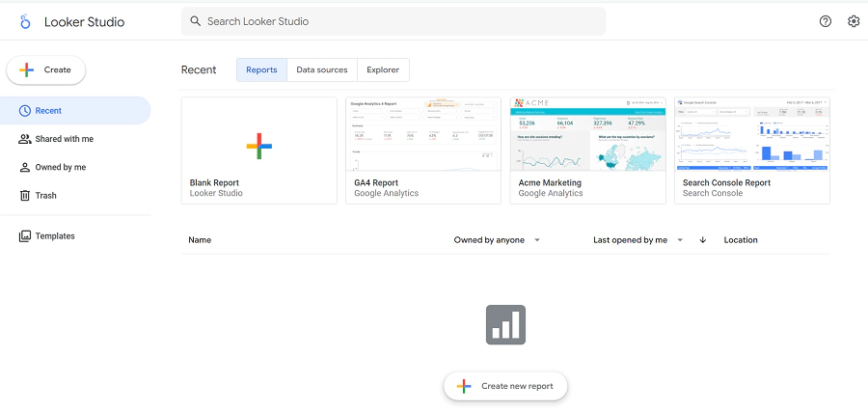Click the Blank Report title text
Image resolution: width=868 pixels, height=411 pixels.
click(x=214, y=182)
